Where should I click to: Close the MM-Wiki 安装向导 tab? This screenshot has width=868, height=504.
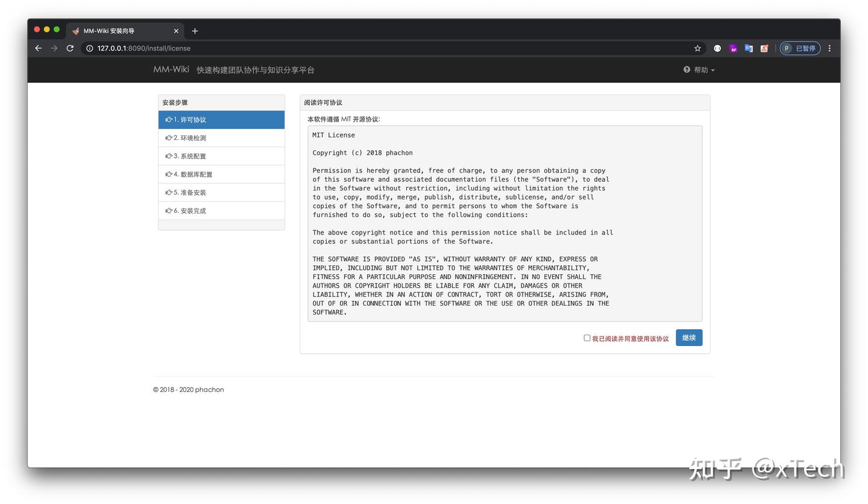[x=176, y=31]
